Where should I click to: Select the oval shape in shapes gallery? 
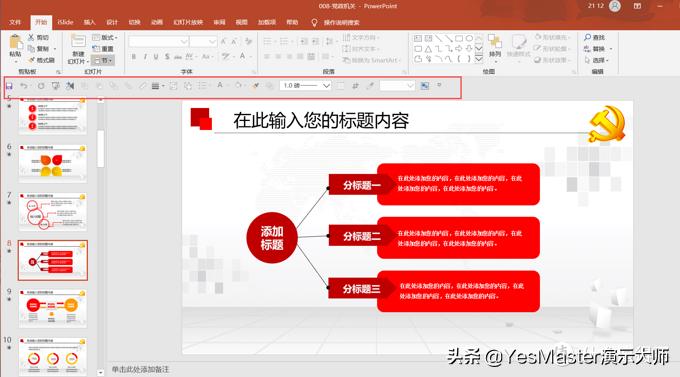click(469, 39)
